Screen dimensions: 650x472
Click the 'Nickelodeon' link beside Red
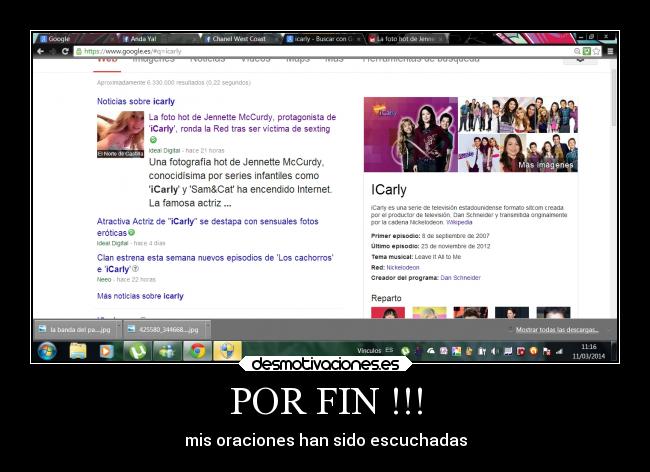tap(403, 268)
